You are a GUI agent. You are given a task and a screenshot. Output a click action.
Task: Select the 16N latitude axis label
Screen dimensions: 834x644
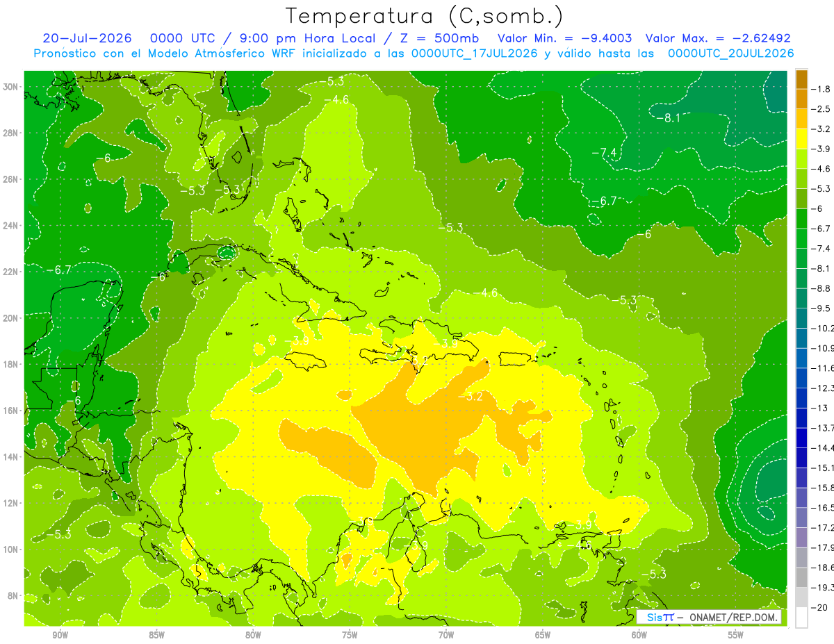[x=12, y=411]
